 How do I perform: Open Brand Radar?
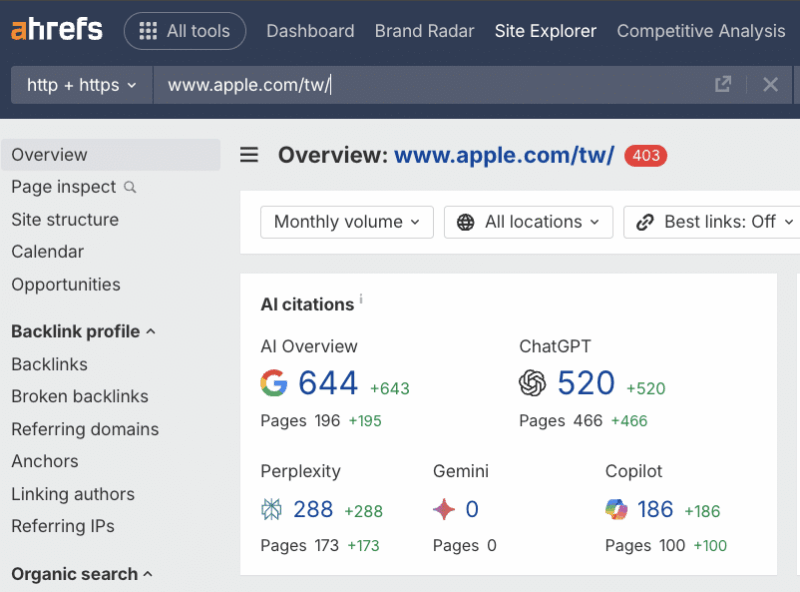click(x=424, y=31)
